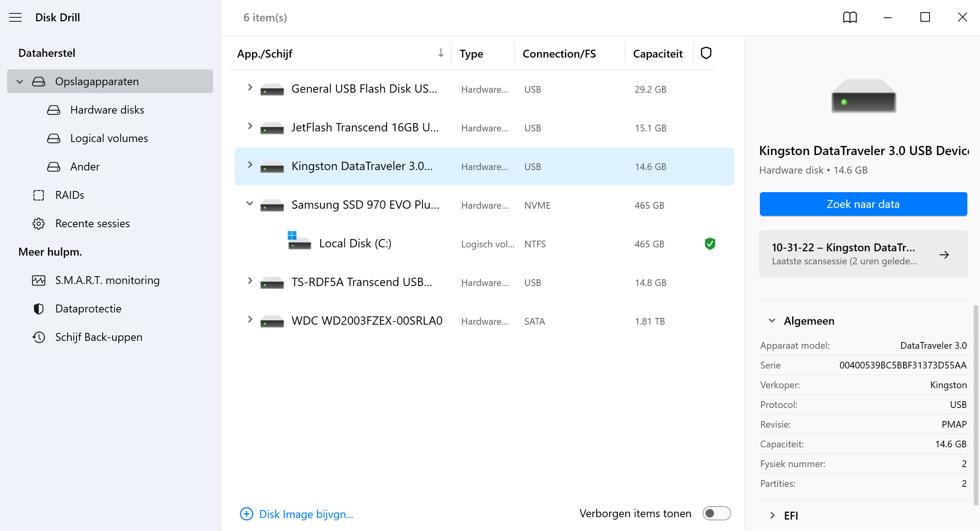This screenshot has height=531, width=980.
Task: Click the details panel vertical scrollbar
Action: 976,405
